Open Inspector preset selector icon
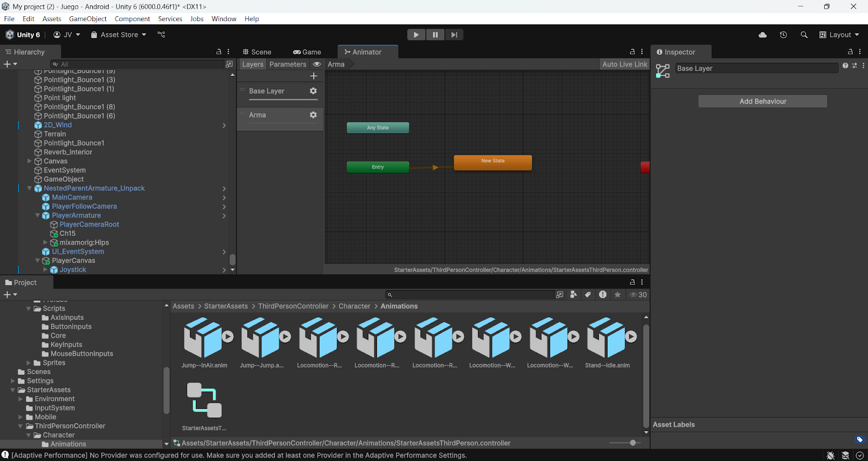This screenshot has height=461, width=868. (x=854, y=66)
